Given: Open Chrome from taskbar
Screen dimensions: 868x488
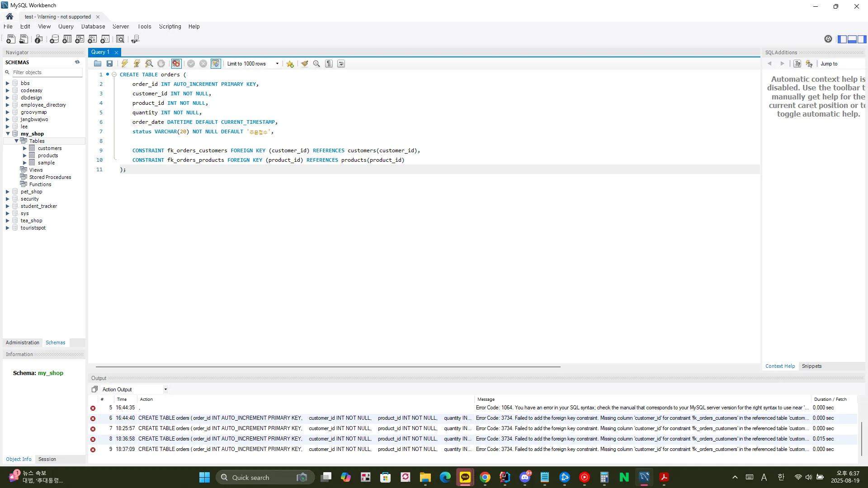Looking at the screenshot, I should pyautogui.click(x=485, y=477).
